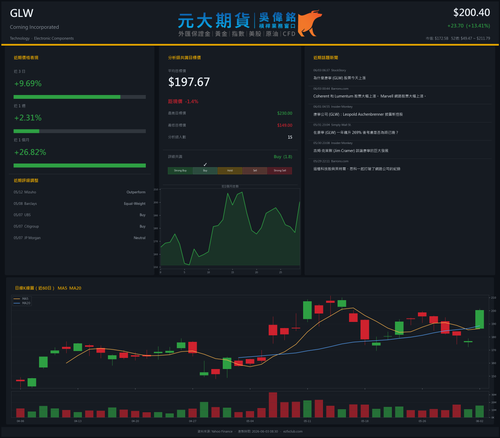Click the 05/12 Mizuho rating row
The width and height of the screenshot is (500, 438).
[80, 192]
